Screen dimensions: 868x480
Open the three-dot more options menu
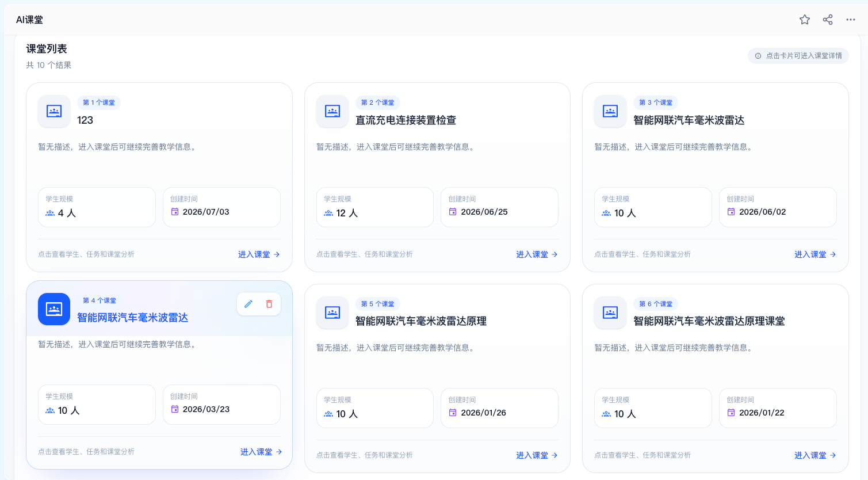(x=851, y=20)
